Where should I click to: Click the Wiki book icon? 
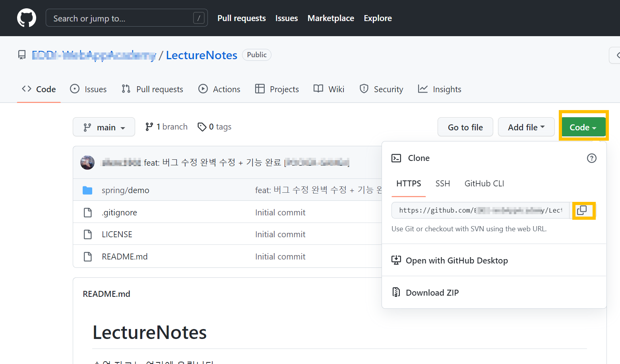318,89
